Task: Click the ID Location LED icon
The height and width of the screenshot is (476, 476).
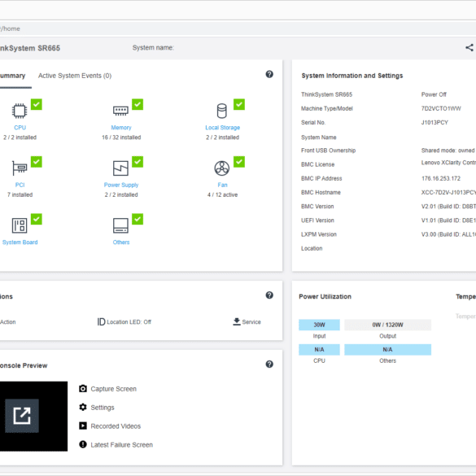Action: 101,321
